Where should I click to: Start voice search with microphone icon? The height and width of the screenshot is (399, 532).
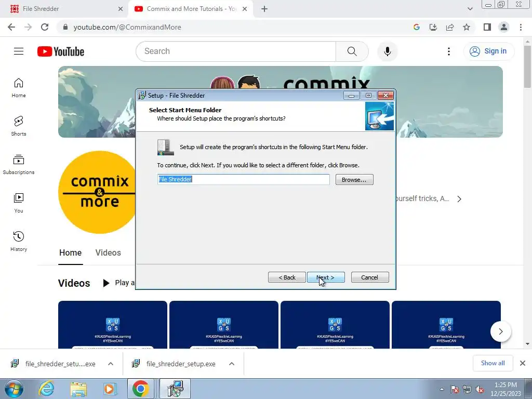tap(387, 51)
